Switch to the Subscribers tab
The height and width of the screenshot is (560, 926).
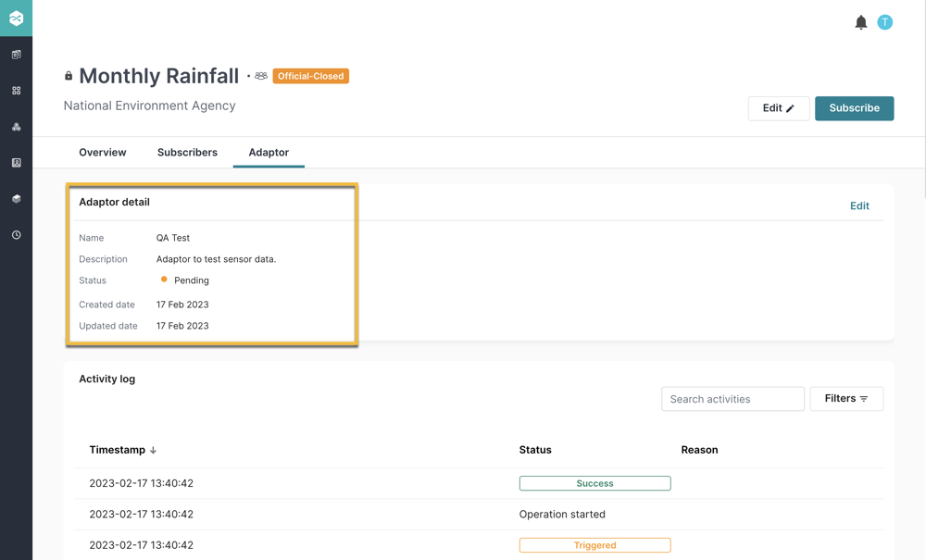click(x=187, y=152)
